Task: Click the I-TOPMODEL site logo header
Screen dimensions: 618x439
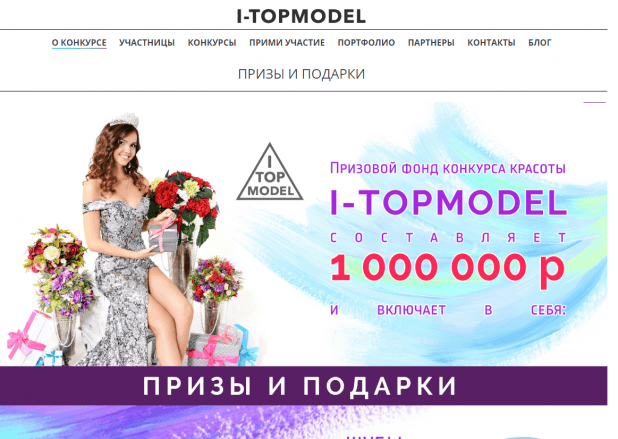Action: click(301, 17)
